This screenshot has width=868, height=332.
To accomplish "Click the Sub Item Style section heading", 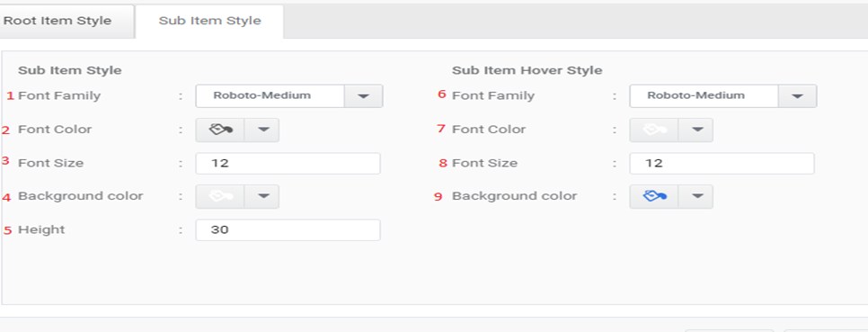I will tap(70, 70).
